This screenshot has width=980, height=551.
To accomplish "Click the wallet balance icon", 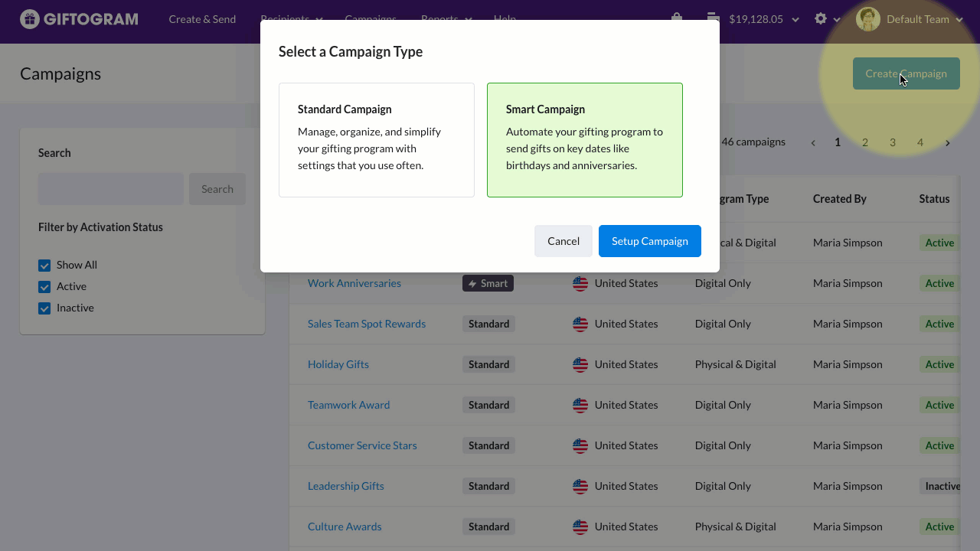I will [x=714, y=18].
